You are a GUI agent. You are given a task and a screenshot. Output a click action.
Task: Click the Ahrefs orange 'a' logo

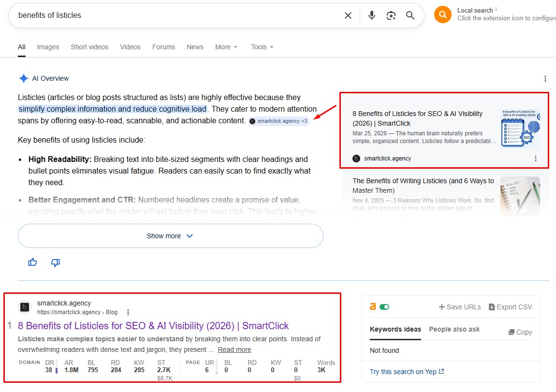pos(372,306)
